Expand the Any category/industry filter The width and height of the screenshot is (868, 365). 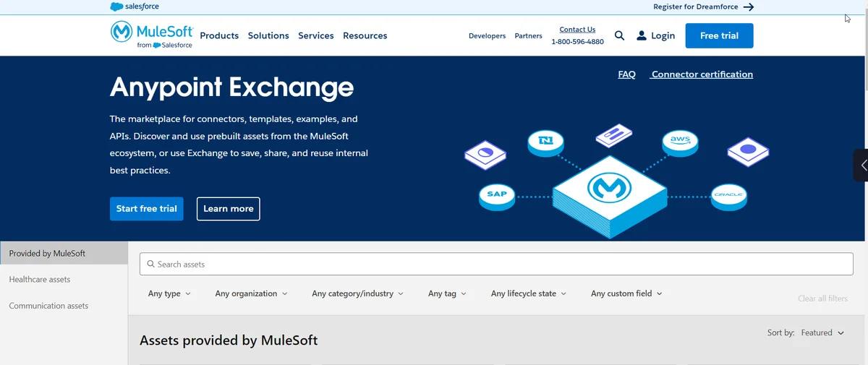coord(357,293)
